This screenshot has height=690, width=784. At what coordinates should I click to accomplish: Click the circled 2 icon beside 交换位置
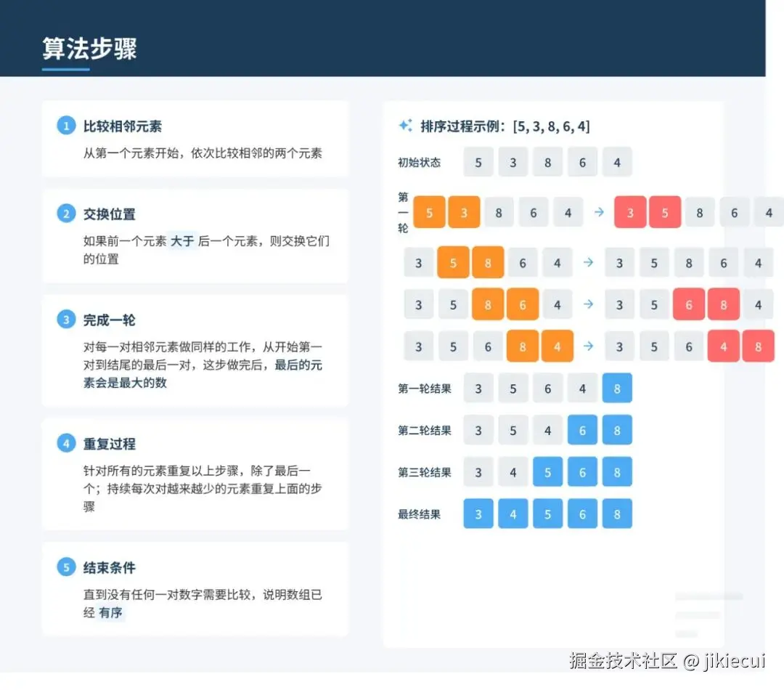[66, 214]
